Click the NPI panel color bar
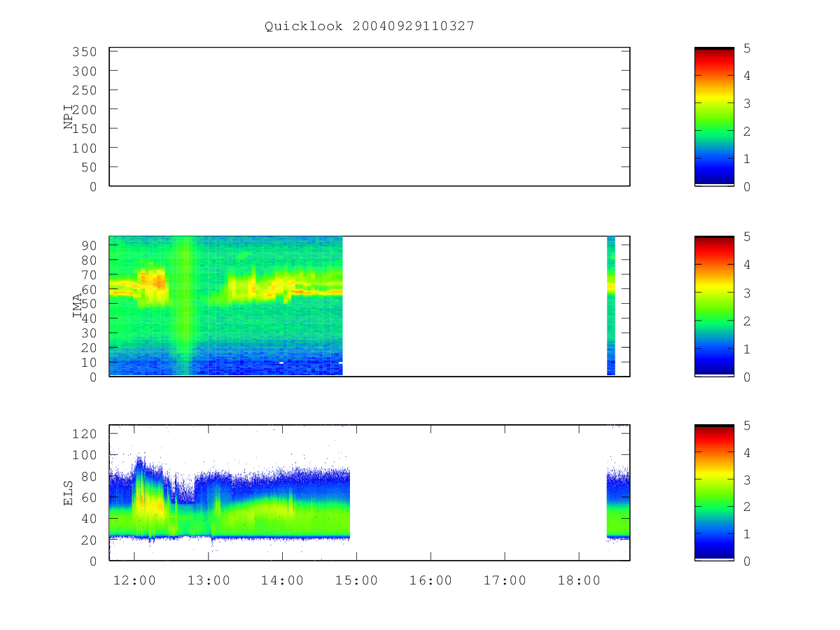 click(x=714, y=117)
